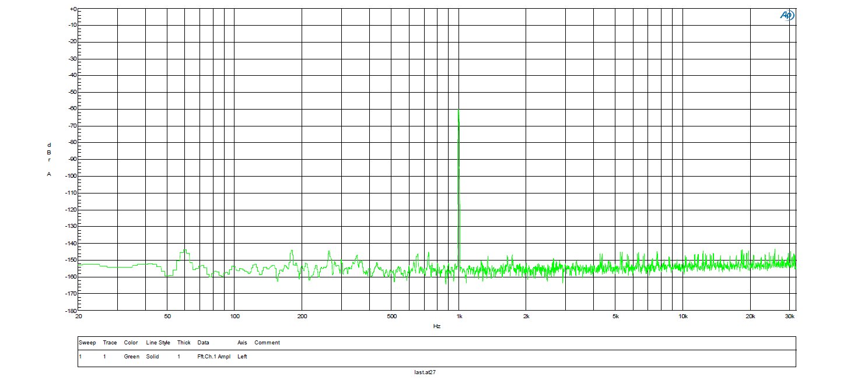Click the '100' Hz x-axis label
Image resolution: width=868 pixels, height=380 pixels.
coord(235,316)
